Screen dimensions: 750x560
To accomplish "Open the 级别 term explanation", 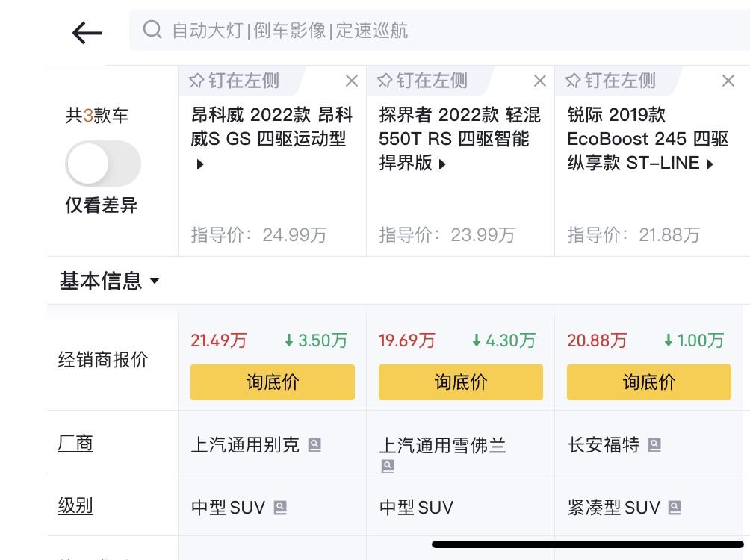I will 75,505.
